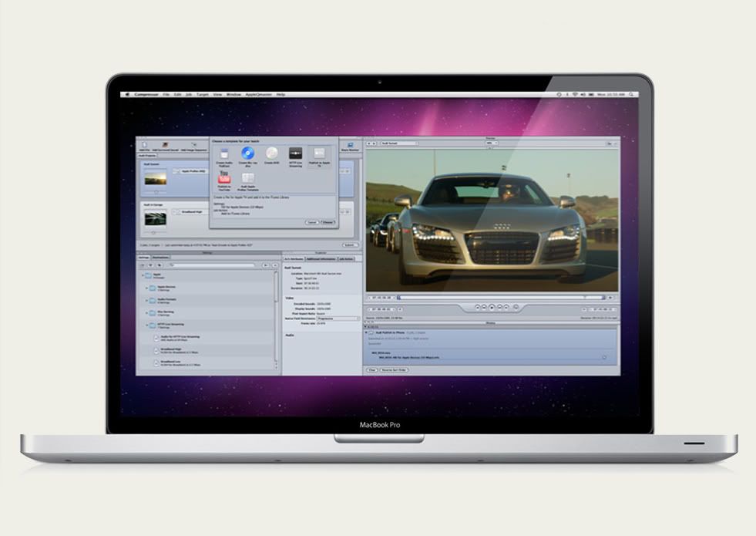Switch to the A/V Attributes tab
The width and height of the screenshot is (756, 536).
click(294, 259)
